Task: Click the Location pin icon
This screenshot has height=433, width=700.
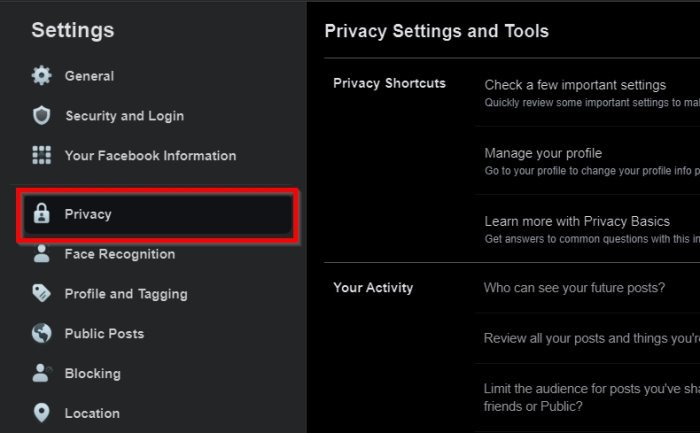Action: (x=41, y=413)
